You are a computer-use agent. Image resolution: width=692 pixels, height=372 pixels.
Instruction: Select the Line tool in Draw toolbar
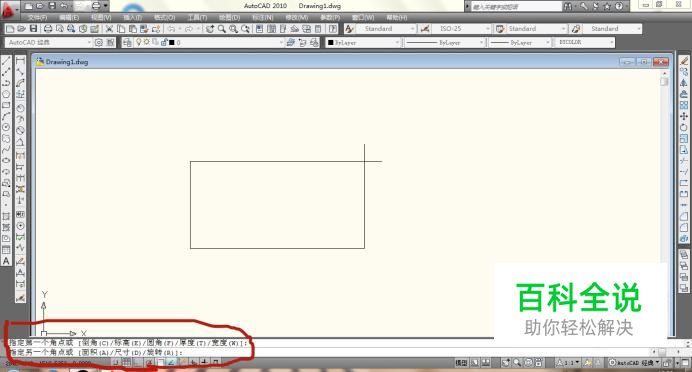6,60
